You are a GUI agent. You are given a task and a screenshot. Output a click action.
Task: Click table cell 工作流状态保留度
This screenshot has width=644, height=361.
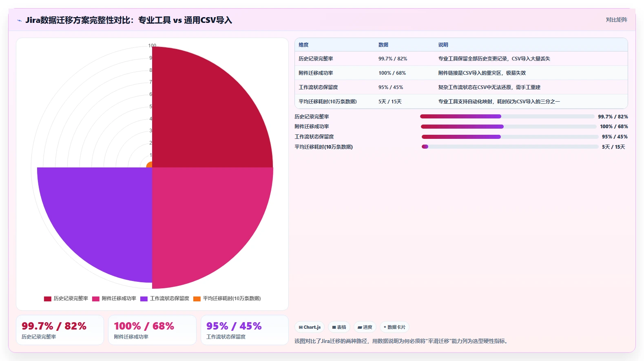318,87
